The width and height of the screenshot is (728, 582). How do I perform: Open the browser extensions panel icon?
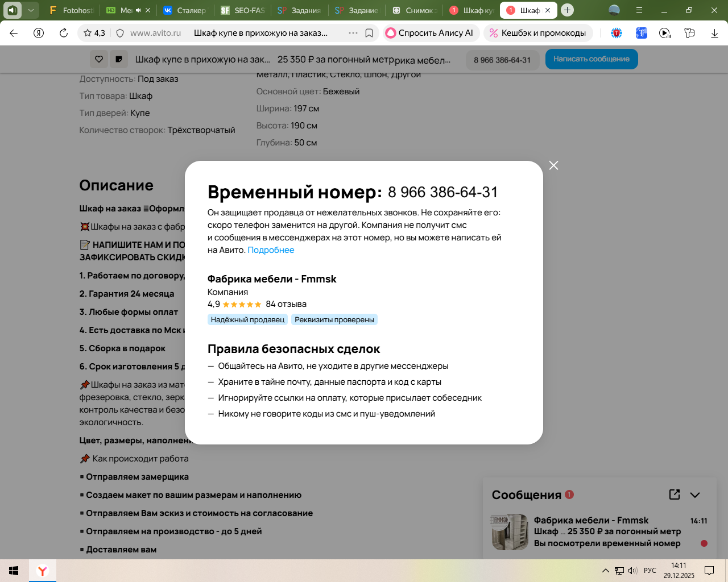(x=690, y=33)
